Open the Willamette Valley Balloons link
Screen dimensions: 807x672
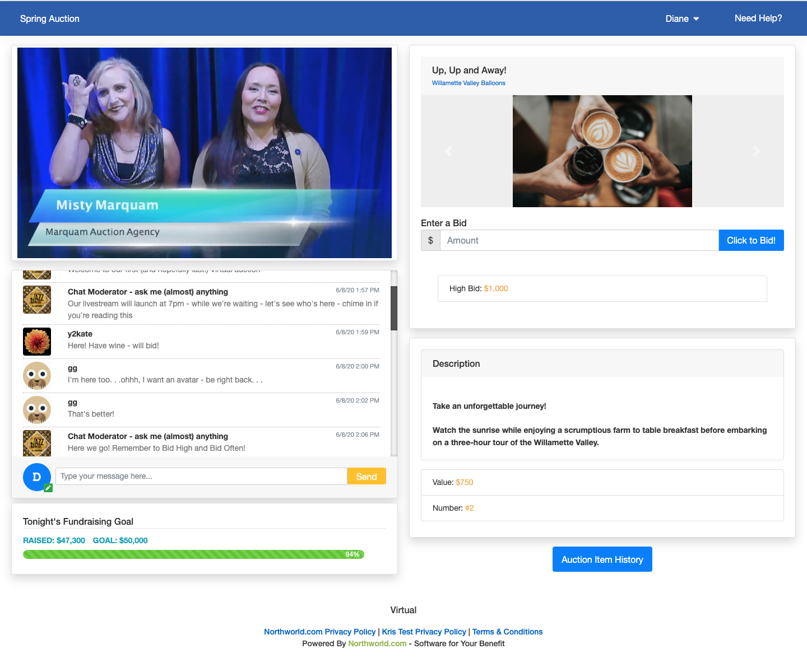click(x=469, y=83)
